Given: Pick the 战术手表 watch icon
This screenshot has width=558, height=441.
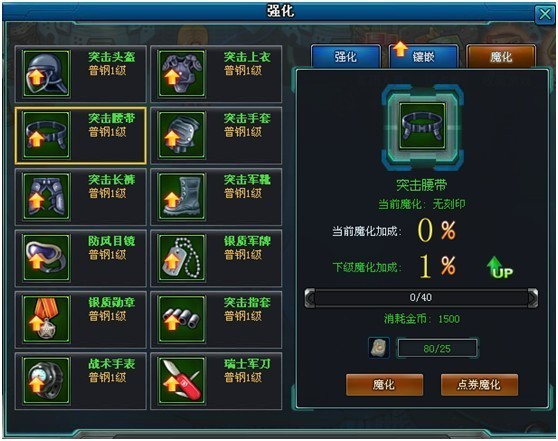Looking at the screenshot, I should (46, 380).
